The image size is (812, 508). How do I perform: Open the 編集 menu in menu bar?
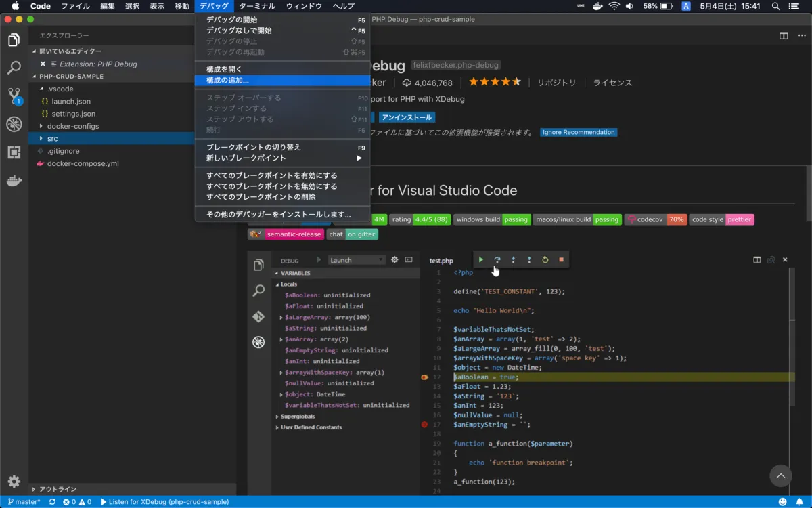108,6
